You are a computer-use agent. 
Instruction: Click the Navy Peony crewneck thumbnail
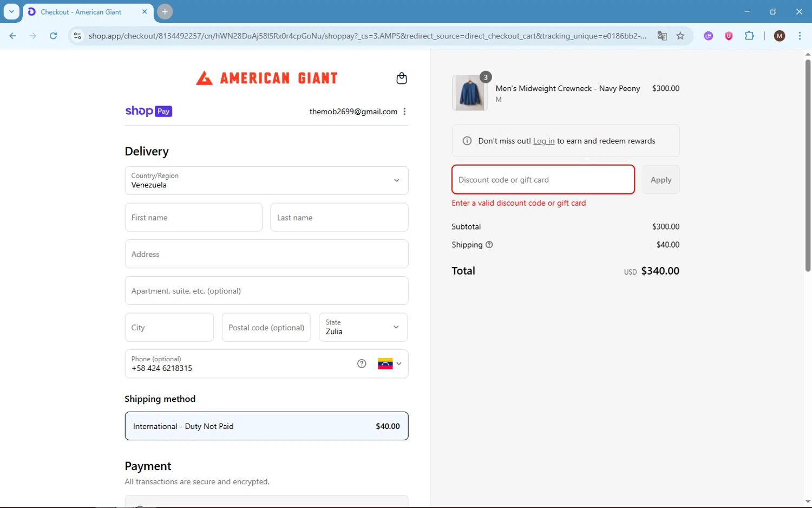pos(470,93)
